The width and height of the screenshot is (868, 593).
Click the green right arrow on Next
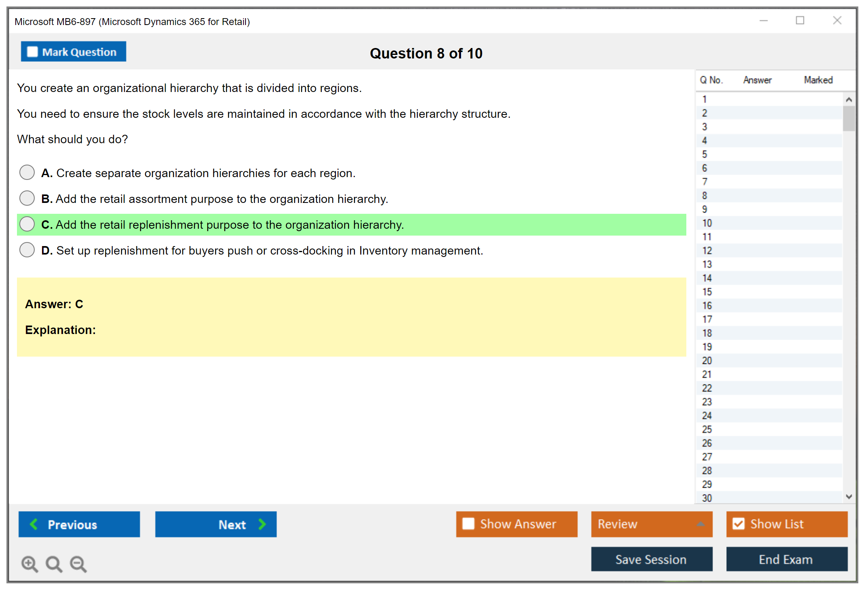pos(262,524)
